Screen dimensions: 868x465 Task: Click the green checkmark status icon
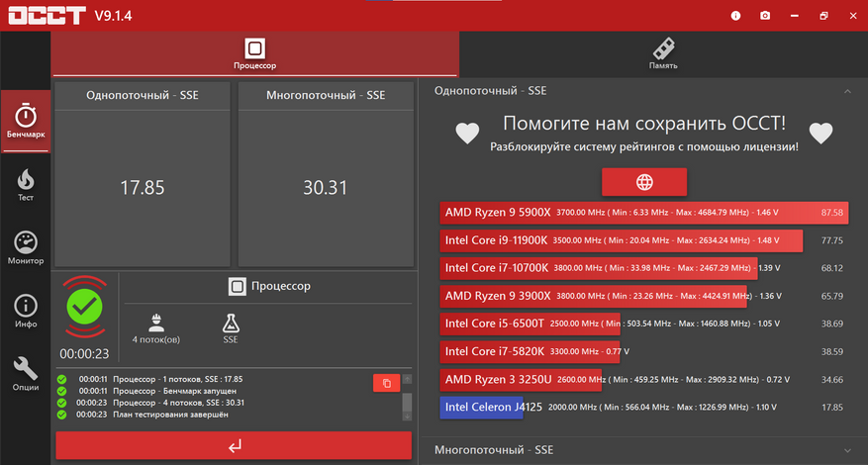point(85,306)
